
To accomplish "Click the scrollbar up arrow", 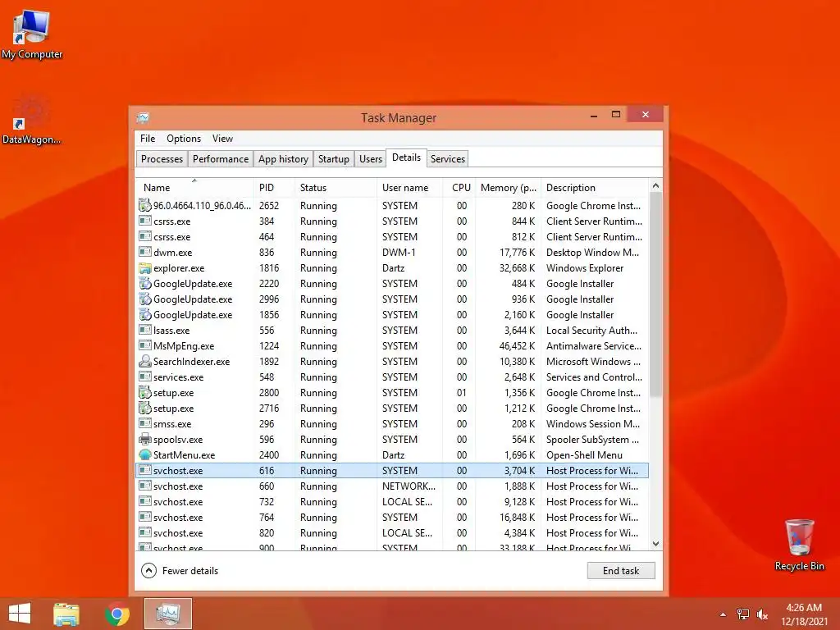I will click(655, 186).
